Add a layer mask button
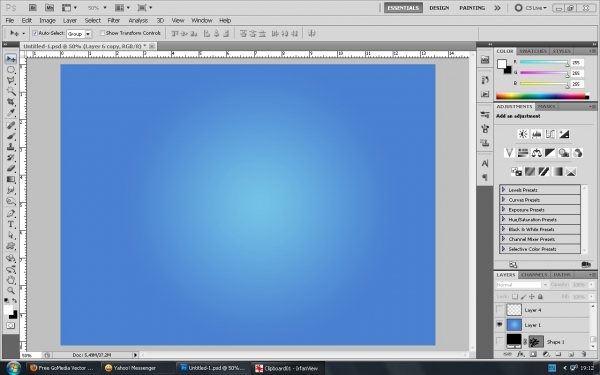This screenshot has width=600, height=375. click(533, 354)
